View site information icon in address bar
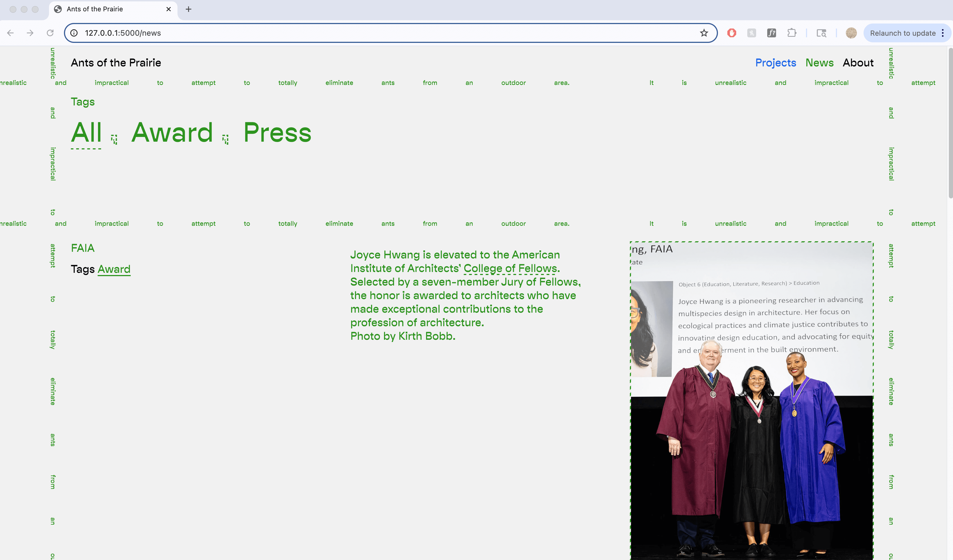Screen dimensions: 953x560 (x=74, y=33)
